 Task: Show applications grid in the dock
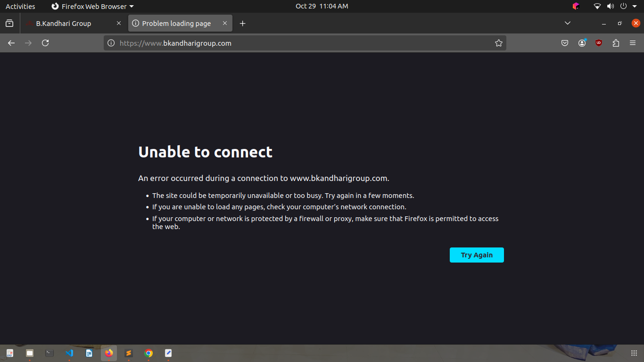(634, 353)
